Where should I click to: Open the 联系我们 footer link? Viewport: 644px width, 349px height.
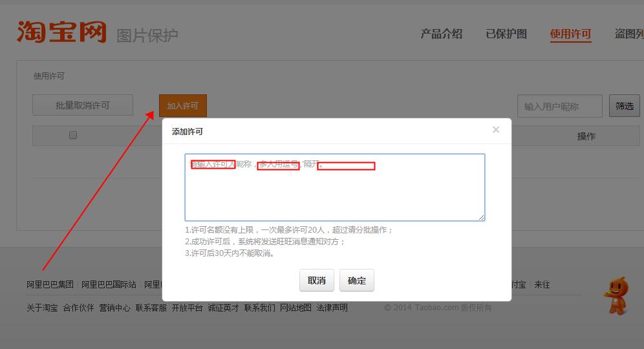tap(259, 308)
